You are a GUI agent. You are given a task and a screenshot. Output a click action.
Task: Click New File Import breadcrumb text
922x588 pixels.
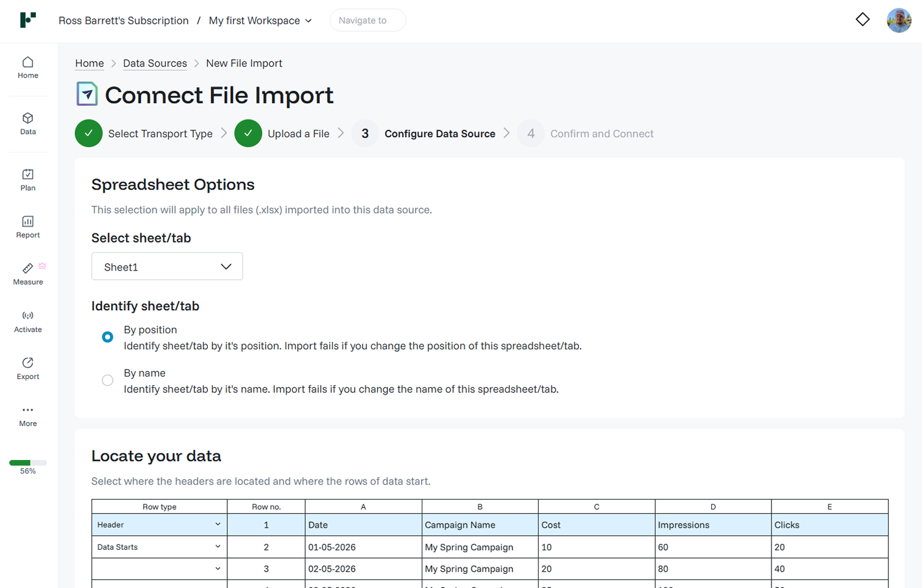[x=244, y=63]
